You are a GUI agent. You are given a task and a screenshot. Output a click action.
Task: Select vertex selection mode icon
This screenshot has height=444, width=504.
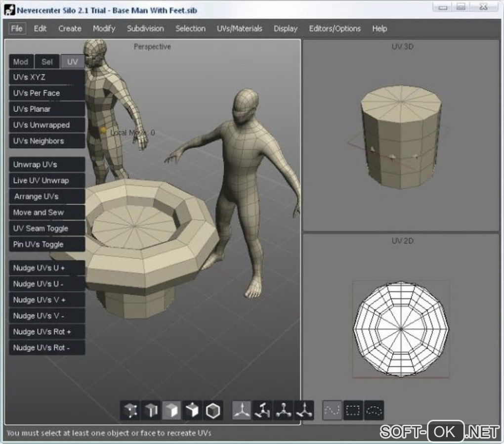130,410
